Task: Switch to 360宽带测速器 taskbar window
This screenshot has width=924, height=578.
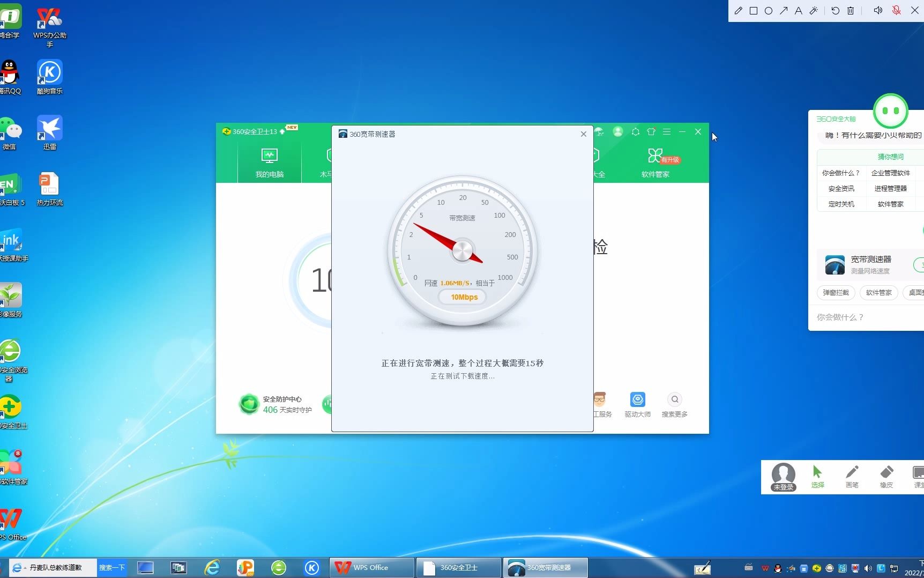Action: (546, 567)
